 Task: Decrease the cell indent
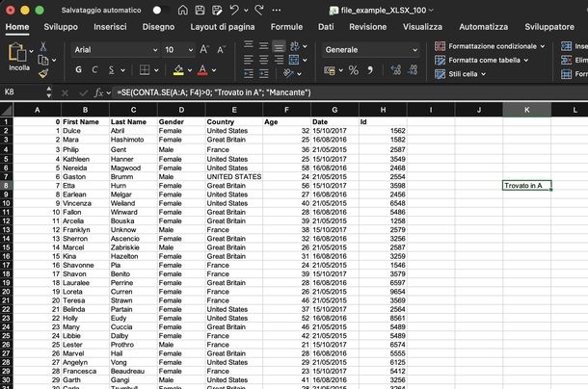(x=249, y=73)
